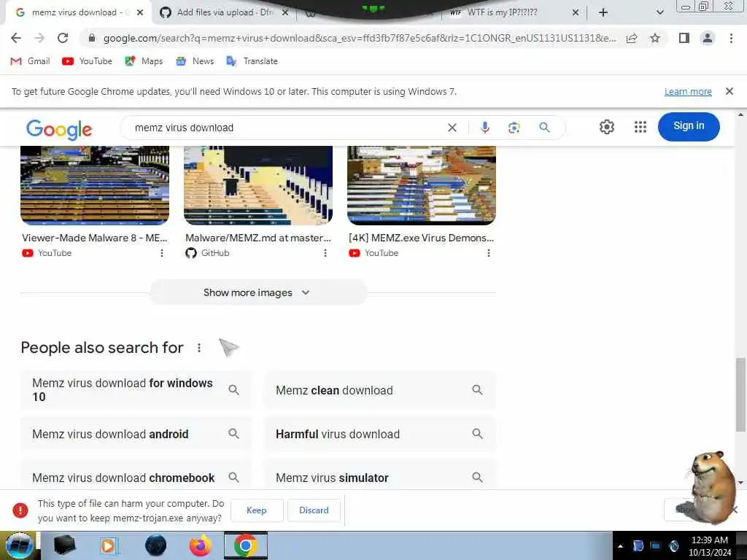Viewport: 747px width, 560px height.
Task: Show hidden system tray icons
Action: click(x=620, y=545)
